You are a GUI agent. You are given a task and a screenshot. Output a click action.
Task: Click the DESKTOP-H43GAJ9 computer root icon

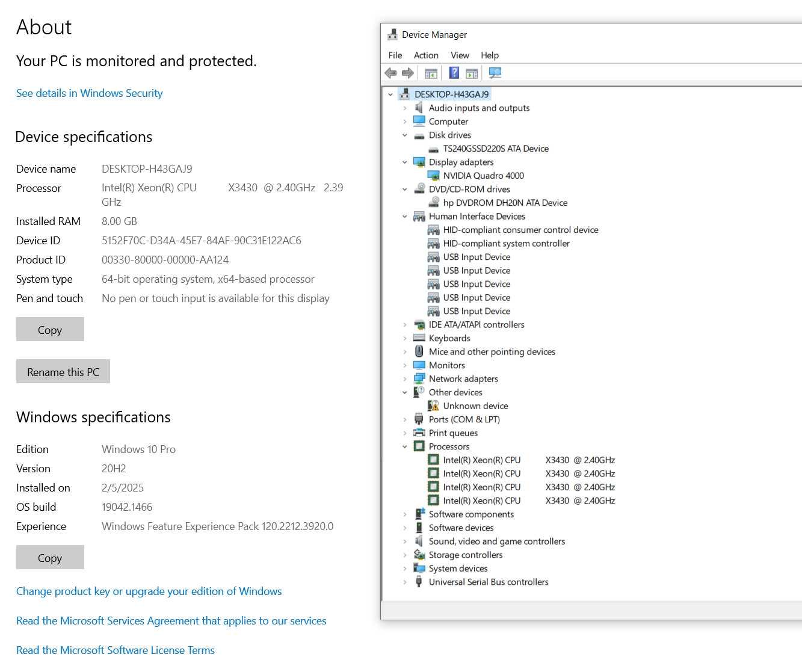coord(405,94)
